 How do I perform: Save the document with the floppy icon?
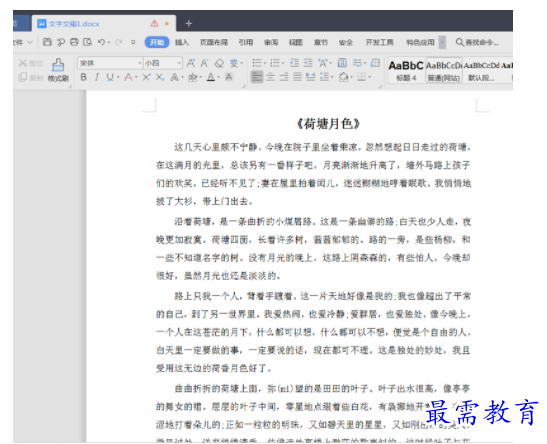point(47,42)
